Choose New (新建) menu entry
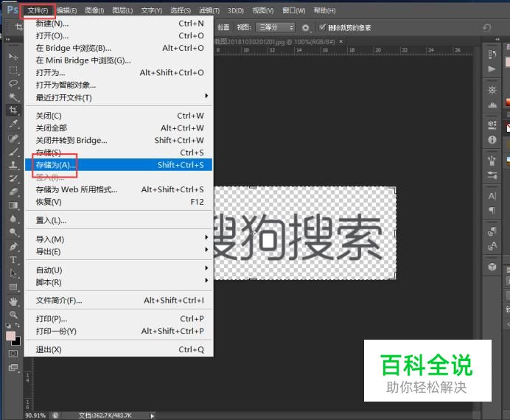510x420 pixels. pos(119,24)
